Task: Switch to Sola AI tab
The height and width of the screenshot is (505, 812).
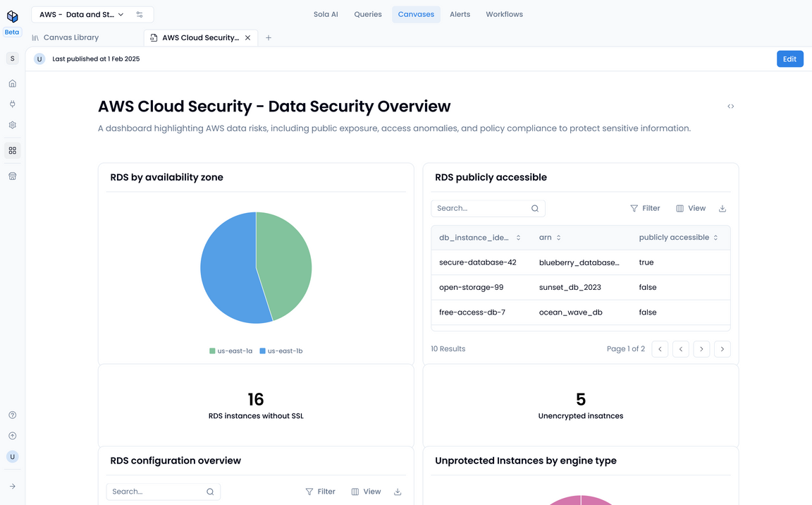Action: [x=326, y=15]
